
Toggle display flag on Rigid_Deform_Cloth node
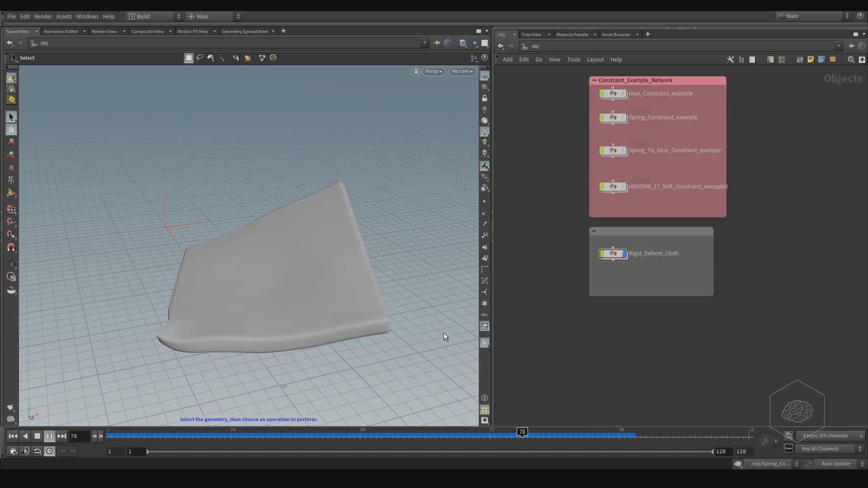[x=624, y=253]
